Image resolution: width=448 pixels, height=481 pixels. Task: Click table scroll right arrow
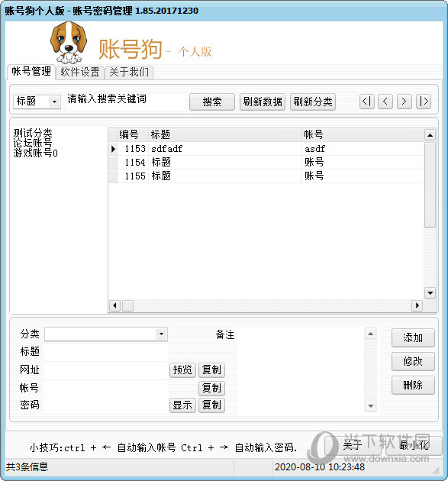click(417, 305)
